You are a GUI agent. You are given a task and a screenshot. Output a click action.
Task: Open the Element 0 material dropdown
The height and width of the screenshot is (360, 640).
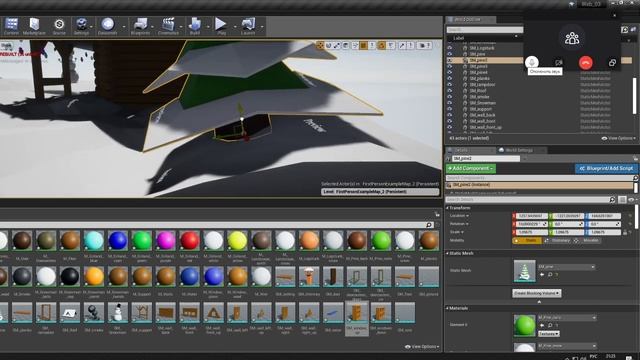coord(567,317)
